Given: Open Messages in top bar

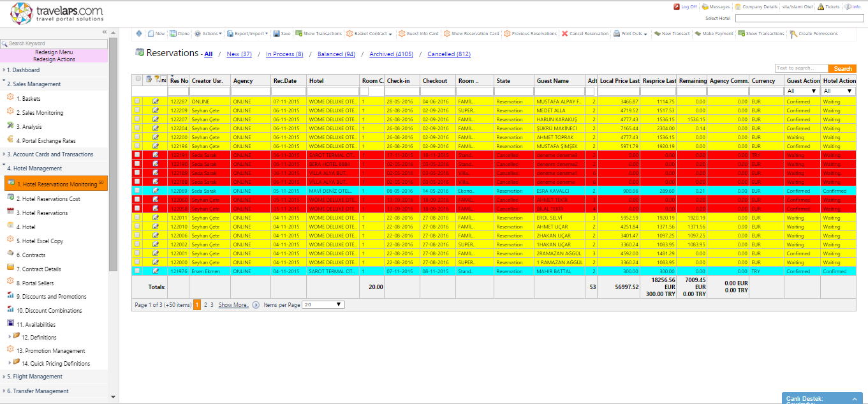Looking at the screenshot, I should click(x=715, y=7).
